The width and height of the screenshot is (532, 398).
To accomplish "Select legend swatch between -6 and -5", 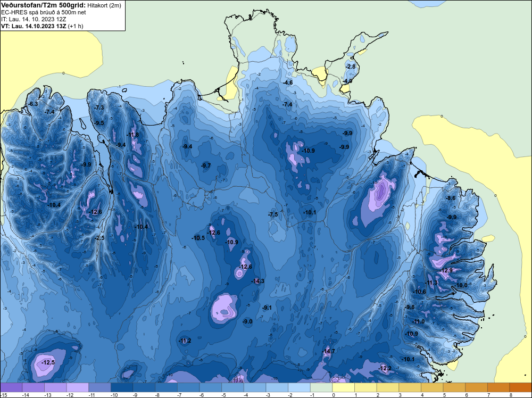I will click(211, 387).
